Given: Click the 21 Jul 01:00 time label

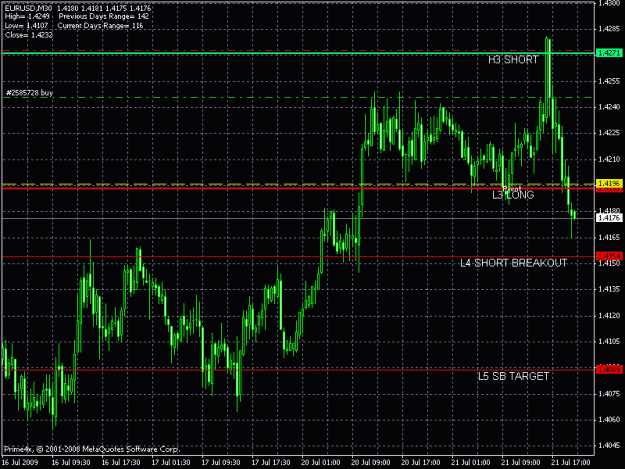Looking at the screenshot, I should click(x=471, y=463).
